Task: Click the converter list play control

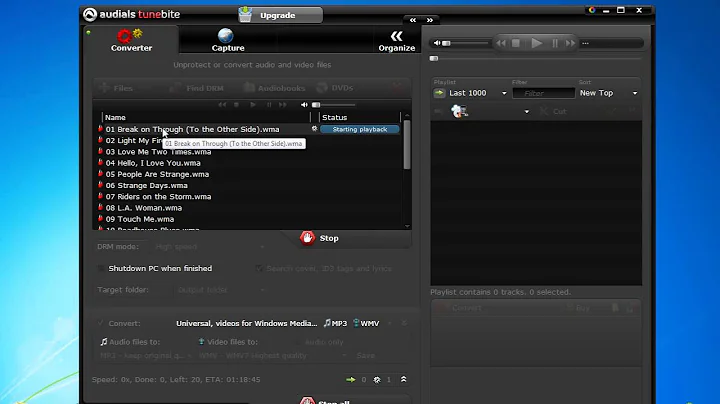Action: point(253,105)
